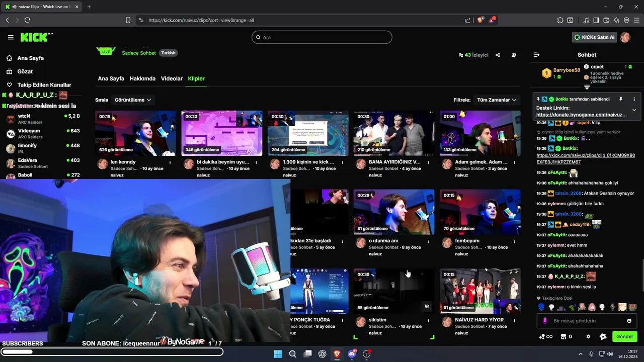
Task: Switch to the Hakkımda tab
Action: 142,78
